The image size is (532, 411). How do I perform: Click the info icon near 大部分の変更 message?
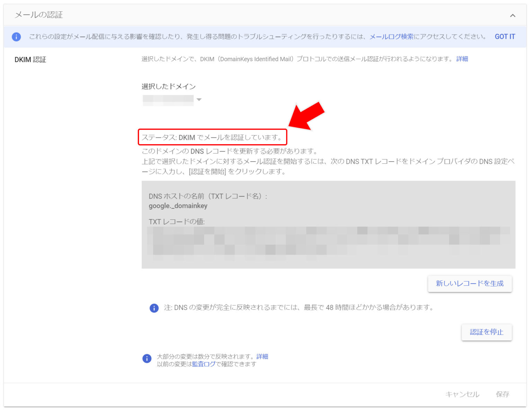[x=147, y=359]
